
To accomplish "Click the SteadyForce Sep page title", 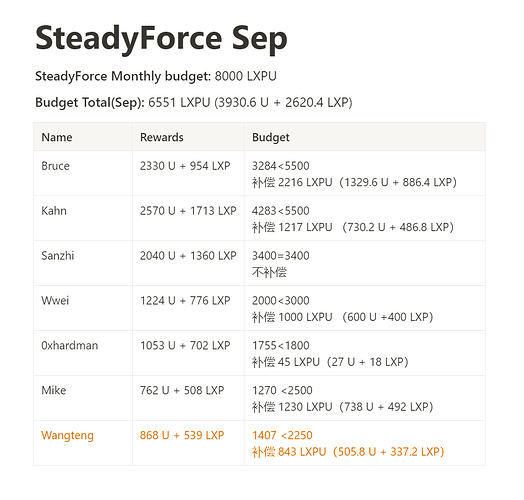I will point(161,39).
